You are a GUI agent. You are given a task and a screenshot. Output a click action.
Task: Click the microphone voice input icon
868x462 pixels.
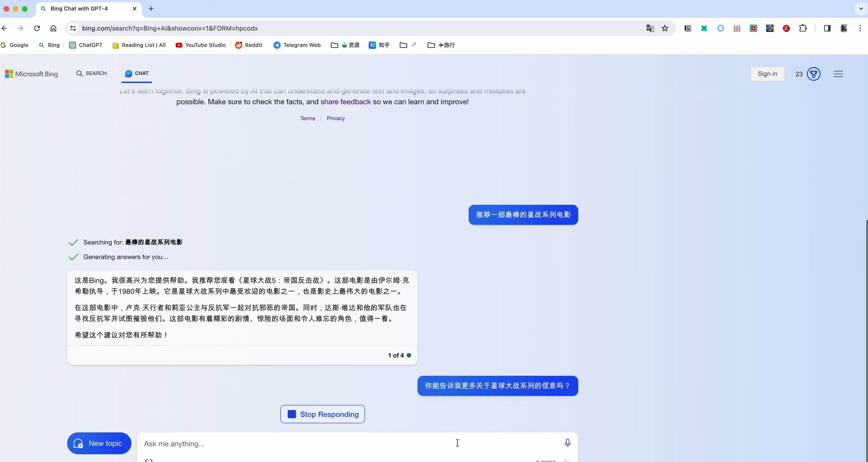click(567, 443)
